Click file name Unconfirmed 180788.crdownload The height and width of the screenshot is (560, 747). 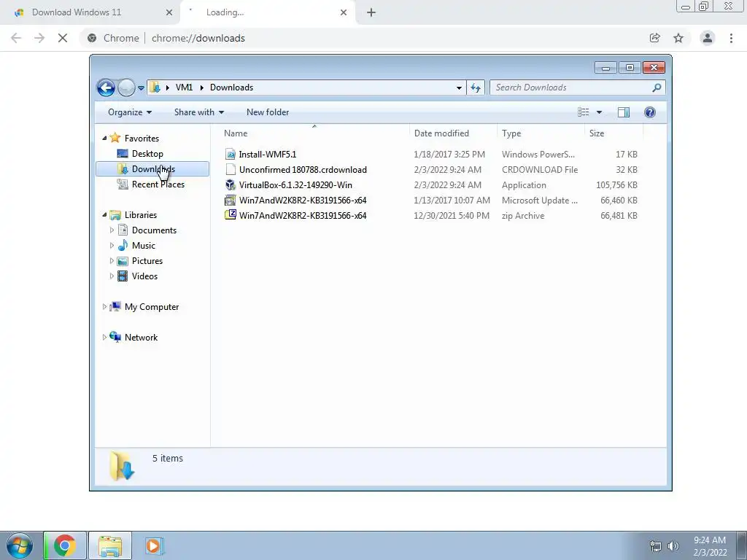pos(303,169)
